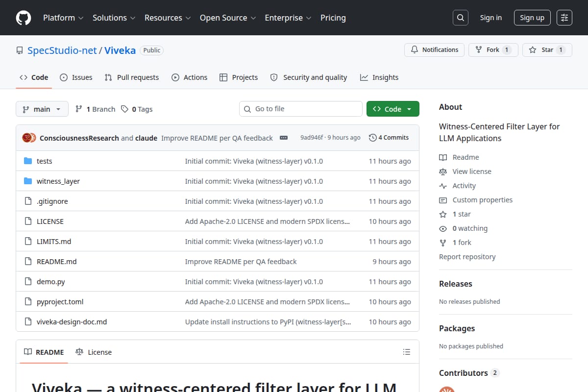The width and height of the screenshot is (588, 392).
Task: Click the contributor avatar under Contributors
Action: (446, 390)
